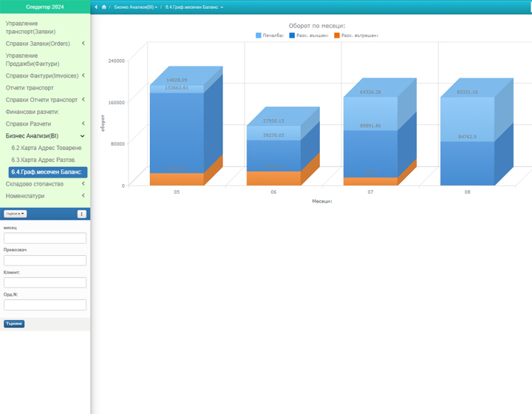
Task: Open the 'търси в' dropdown
Action: [16, 214]
